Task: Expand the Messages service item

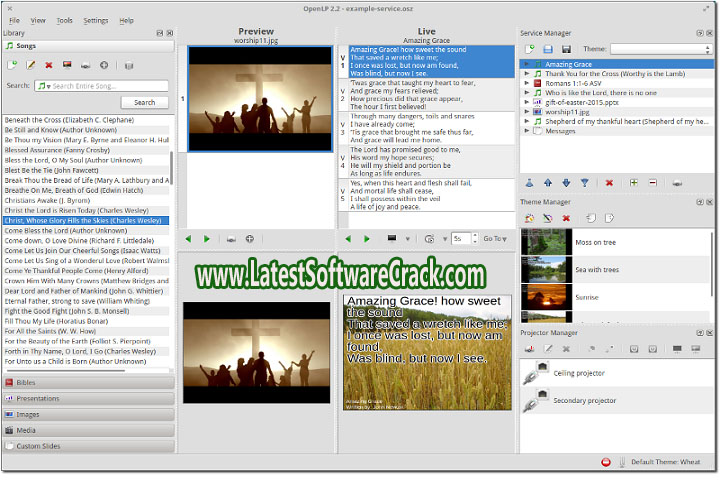Action: click(x=527, y=131)
